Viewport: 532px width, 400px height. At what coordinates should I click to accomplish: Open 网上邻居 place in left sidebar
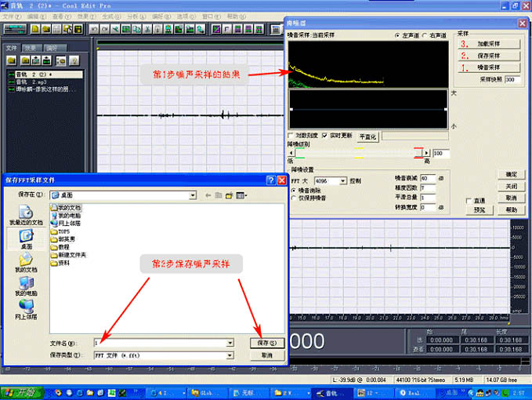click(26, 309)
